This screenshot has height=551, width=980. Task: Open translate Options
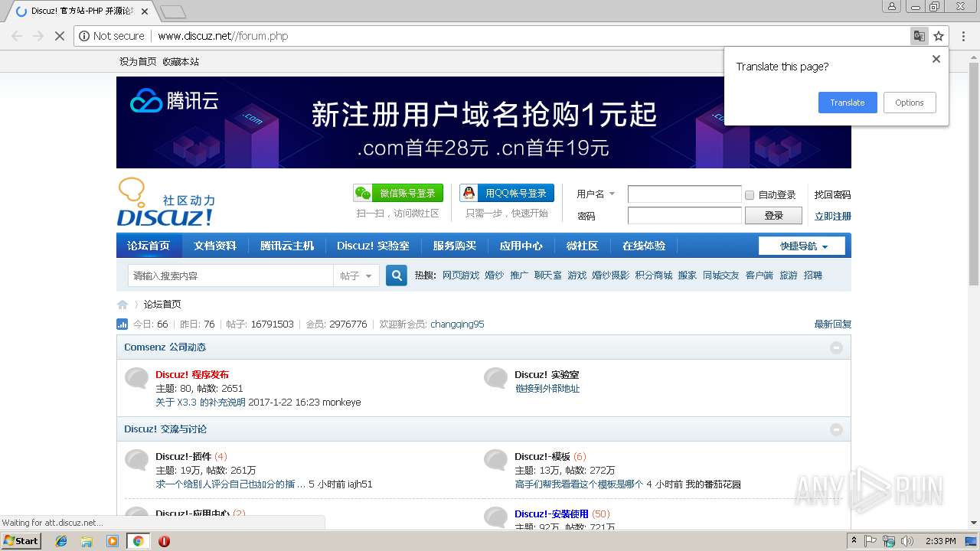pos(910,103)
